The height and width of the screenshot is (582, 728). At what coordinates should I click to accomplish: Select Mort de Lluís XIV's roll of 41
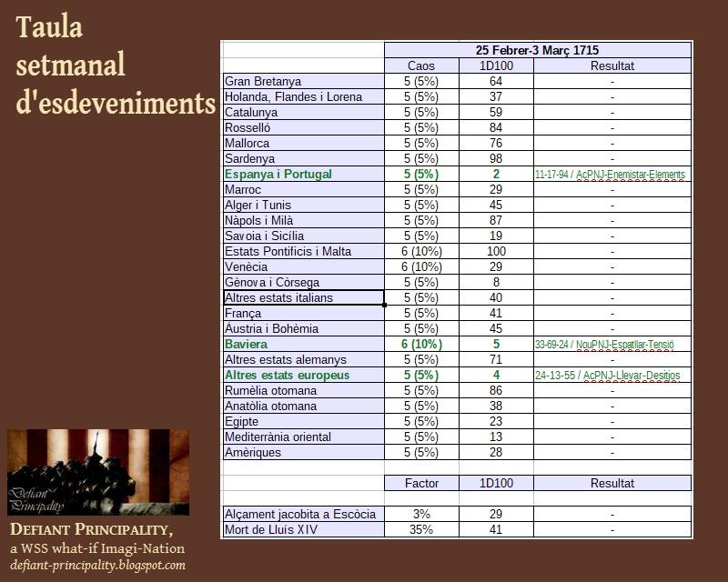pyautogui.click(x=496, y=529)
